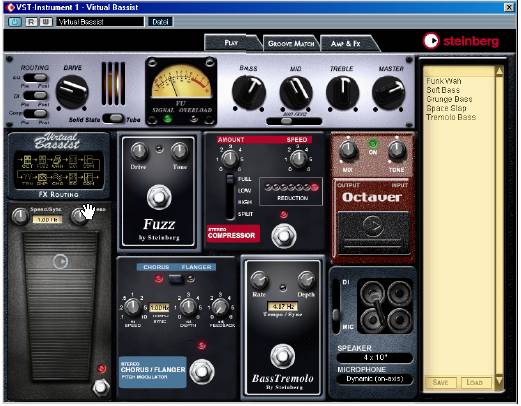Click the compressor Speed knob
This screenshot has width=521, height=406.
pyautogui.click(x=298, y=158)
